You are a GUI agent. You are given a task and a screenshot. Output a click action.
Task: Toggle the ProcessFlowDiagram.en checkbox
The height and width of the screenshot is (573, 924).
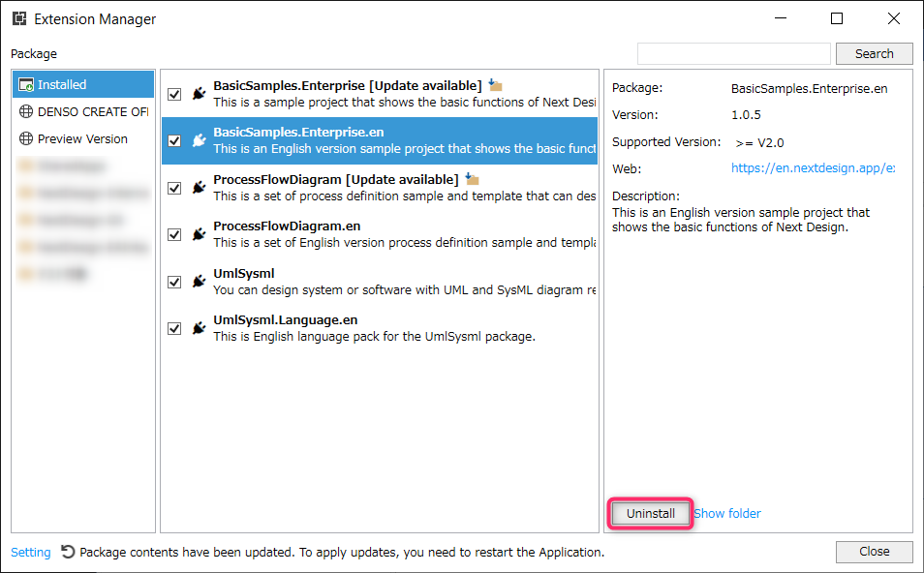pos(174,234)
